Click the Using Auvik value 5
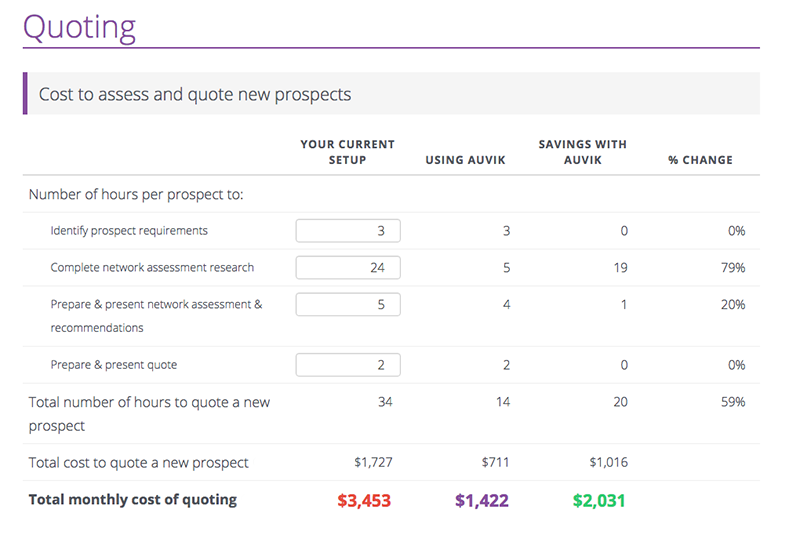The width and height of the screenshot is (800, 546). pos(506,267)
